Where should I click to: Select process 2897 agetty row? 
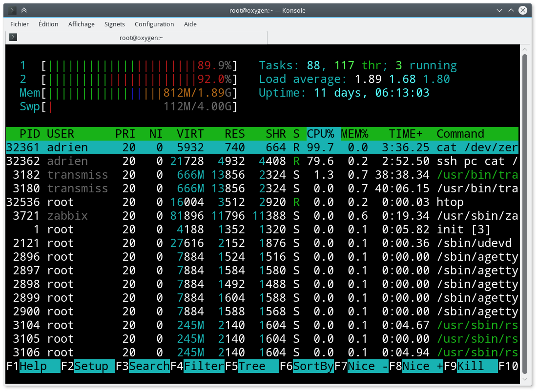(x=262, y=270)
